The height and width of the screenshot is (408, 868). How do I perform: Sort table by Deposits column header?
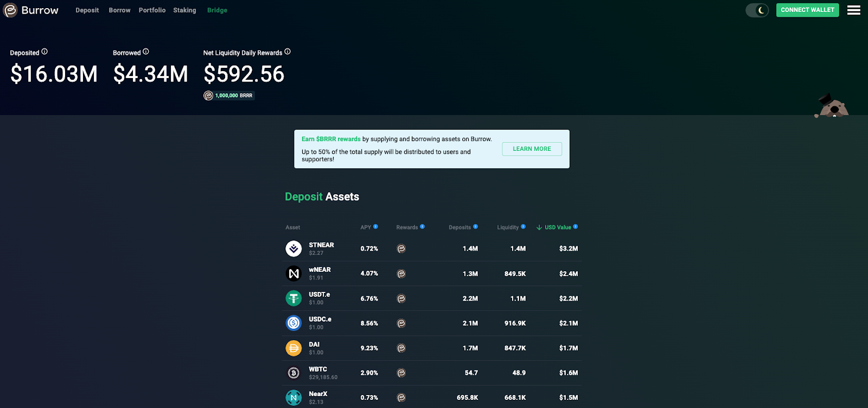coord(459,227)
